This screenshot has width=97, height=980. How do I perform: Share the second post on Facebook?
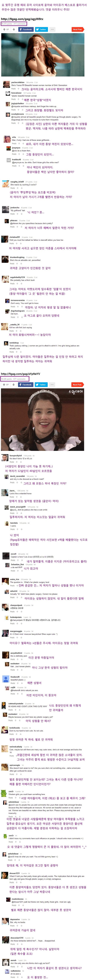click(x=26, y=385)
